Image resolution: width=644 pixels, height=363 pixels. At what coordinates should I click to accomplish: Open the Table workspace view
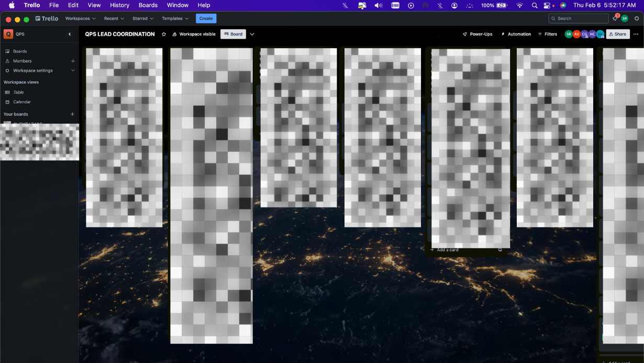[18, 92]
